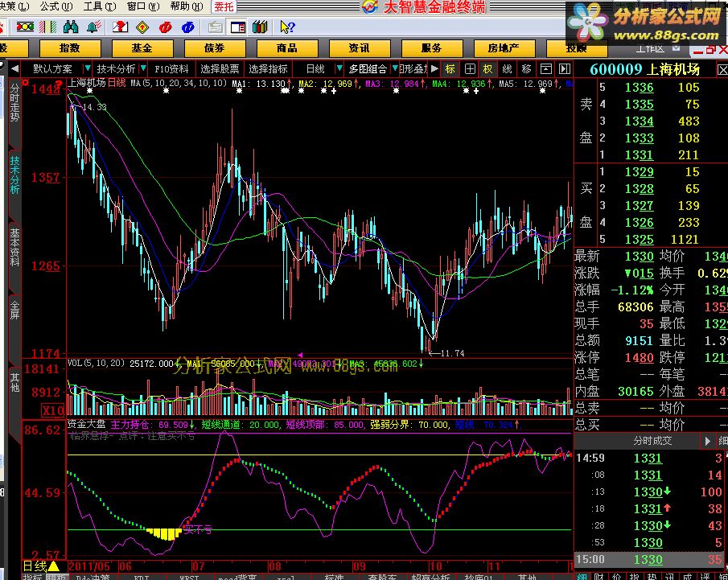The width and height of the screenshot is (728, 580).
Task: Click the 委托 trade button
Action: coord(224,6)
